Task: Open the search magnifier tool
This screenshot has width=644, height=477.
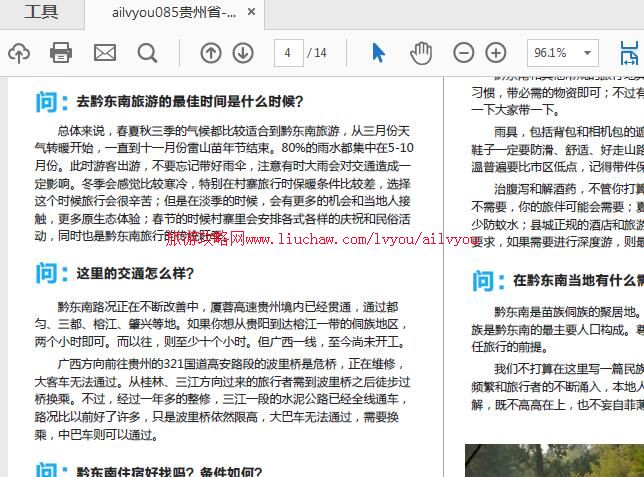Action: [x=147, y=53]
